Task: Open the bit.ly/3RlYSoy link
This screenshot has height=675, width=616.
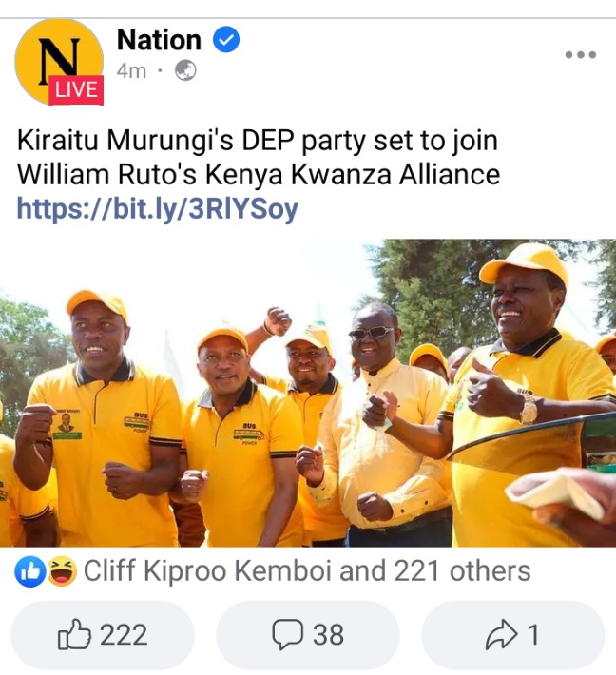Action: (x=157, y=209)
